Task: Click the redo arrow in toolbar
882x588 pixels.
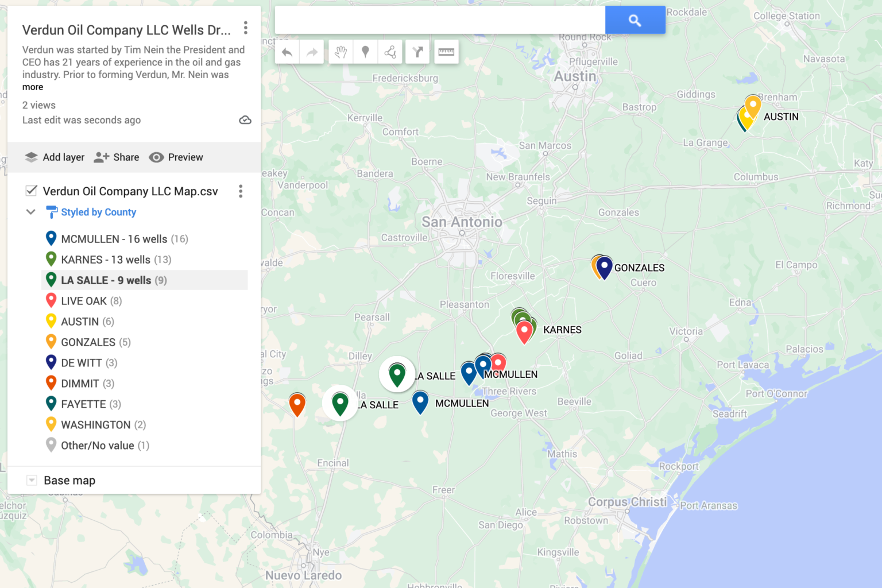Action: point(312,52)
